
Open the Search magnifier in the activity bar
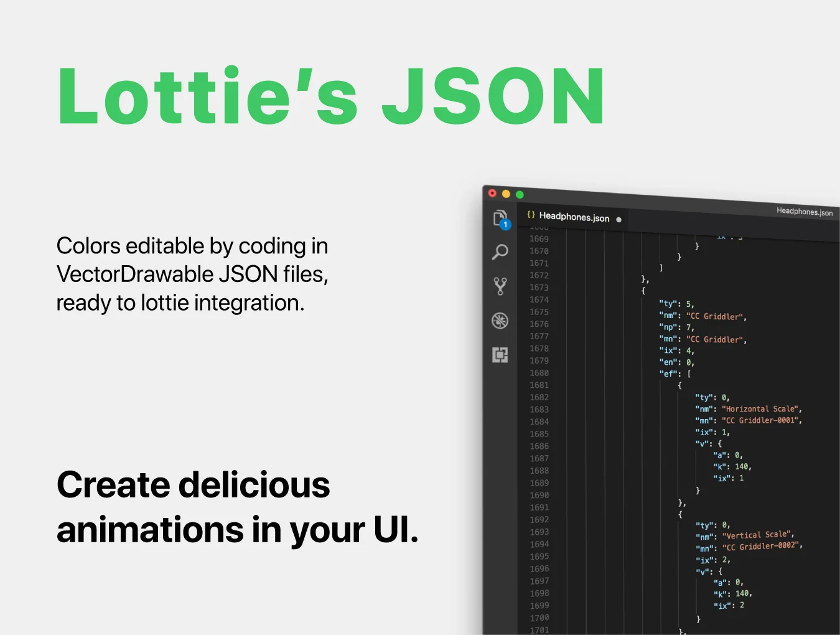(x=500, y=252)
